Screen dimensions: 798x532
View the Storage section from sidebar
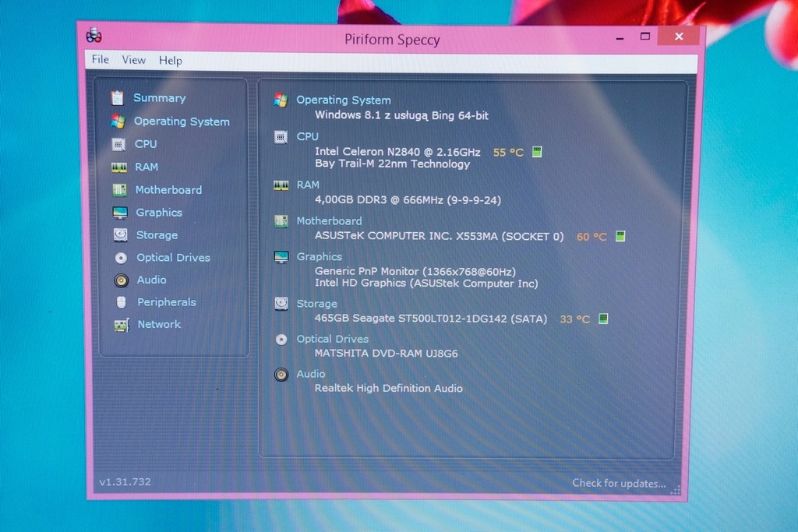(157, 235)
